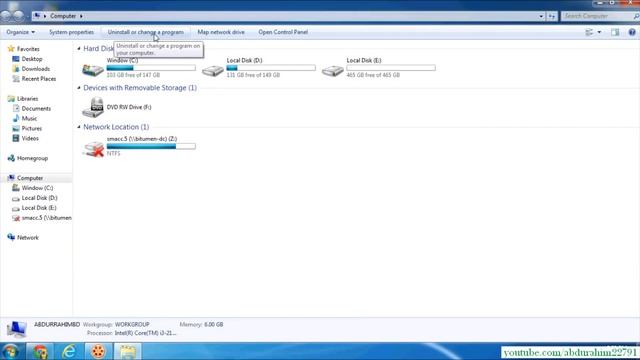This screenshot has height=360, width=640.
Task: Collapse Devices with Removable Storage group
Action: point(79,88)
